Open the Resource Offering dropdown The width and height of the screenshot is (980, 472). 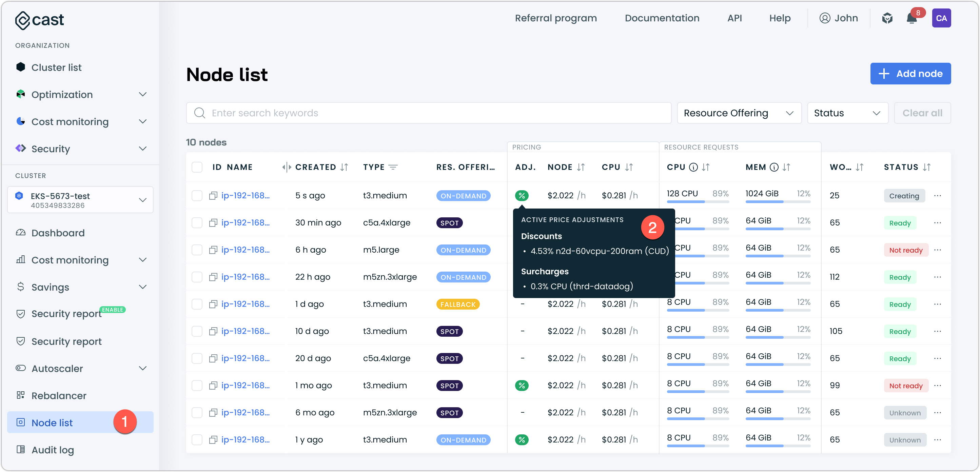coord(739,113)
